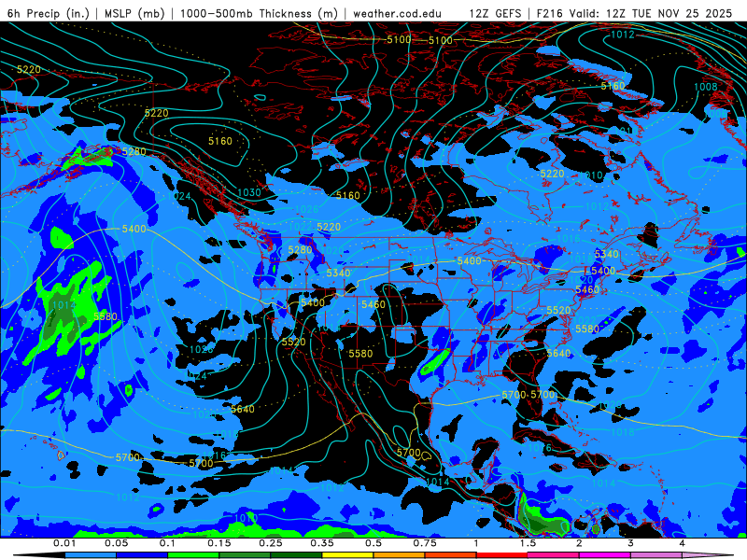Click the '12Z GEFS' model run text
Screen dimensions: 747x560
tap(496, 13)
